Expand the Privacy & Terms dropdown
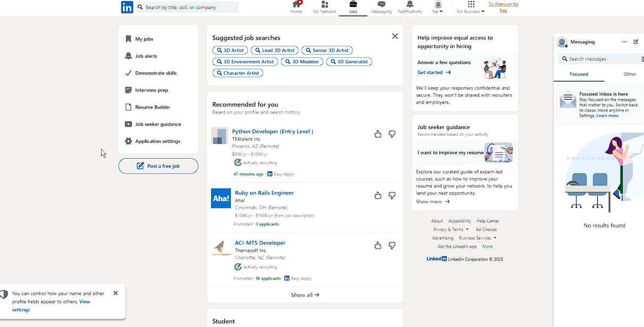 pyautogui.click(x=451, y=230)
